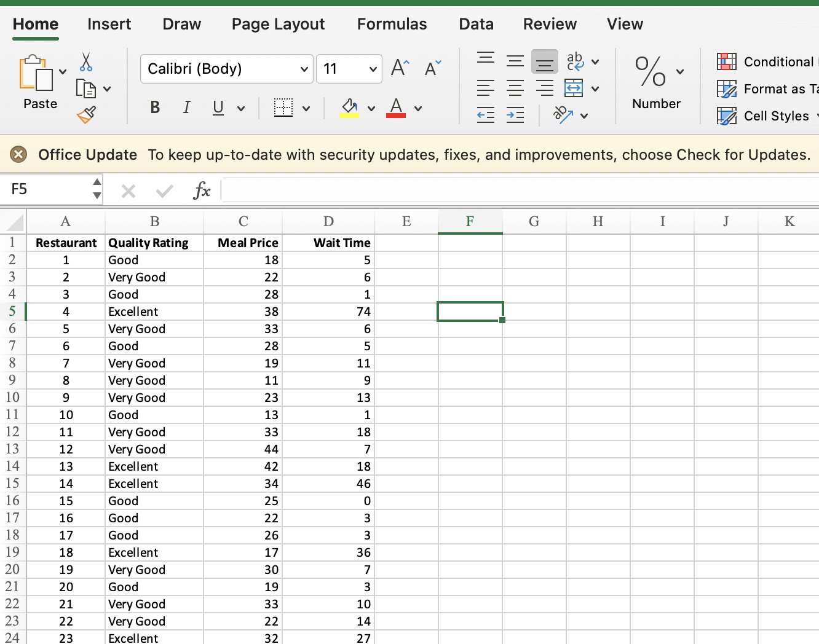Viewport: 819px width, 644px height.
Task: Dismiss the Office Update notification bar
Action: pos(18,154)
